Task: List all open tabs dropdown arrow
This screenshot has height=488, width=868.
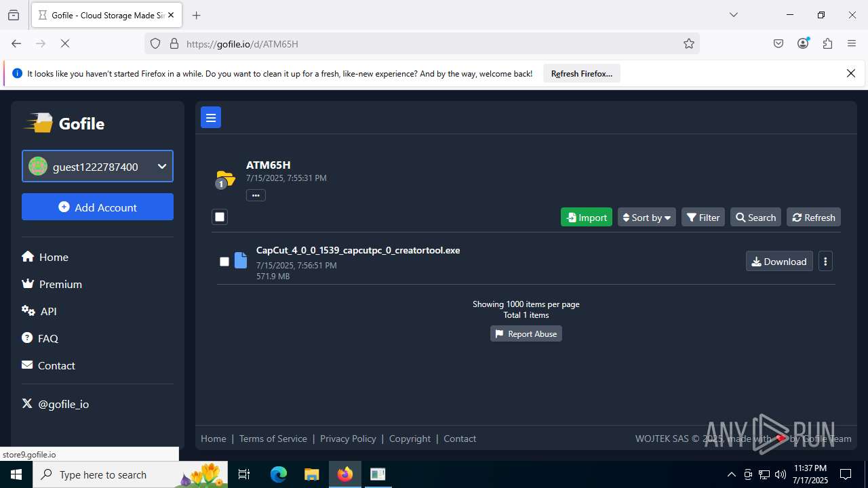Action: coord(733,15)
